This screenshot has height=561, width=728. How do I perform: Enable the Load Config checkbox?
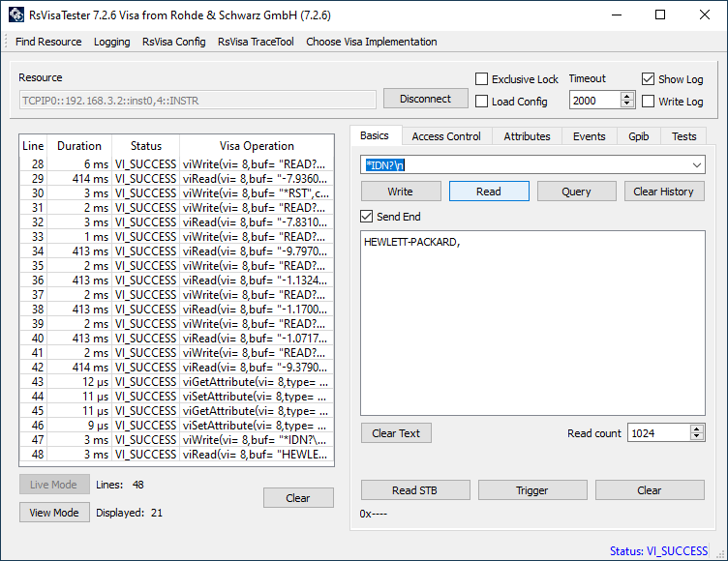pos(481,102)
